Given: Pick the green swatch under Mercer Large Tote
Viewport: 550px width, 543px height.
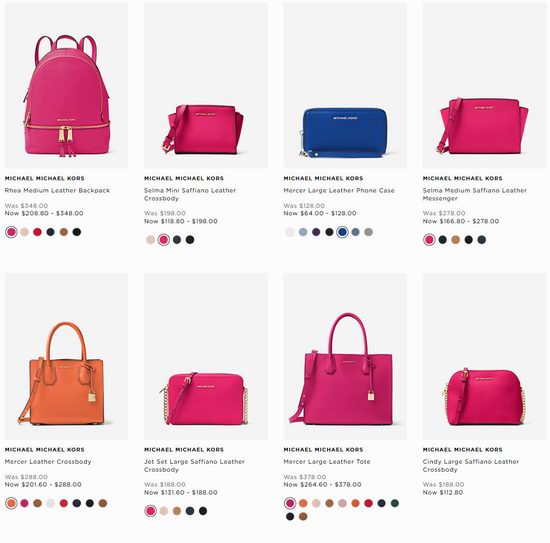Looking at the screenshot, I should pyautogui.click(x=395, y=503).
